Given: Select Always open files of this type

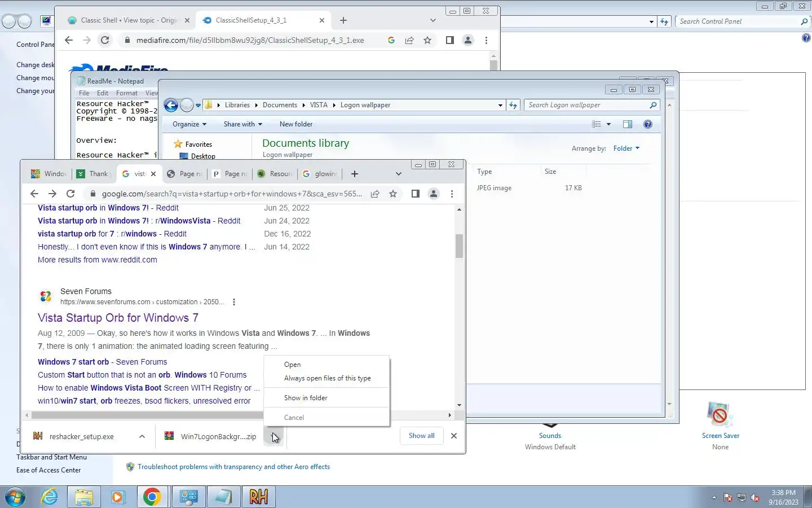Looking at the screenshot, I should point(327,378).
